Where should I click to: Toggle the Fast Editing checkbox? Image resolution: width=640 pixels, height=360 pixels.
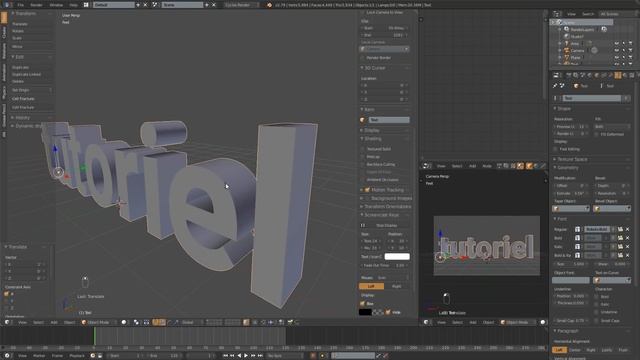556,149
